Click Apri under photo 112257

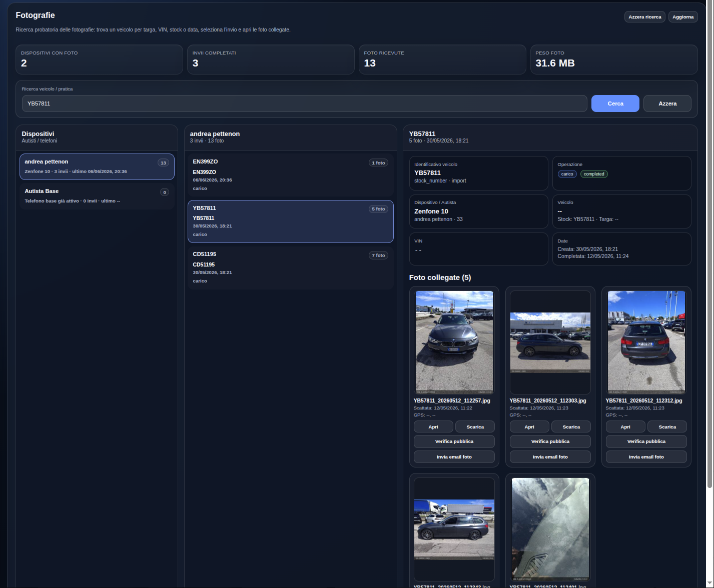[x=433, y=426]
